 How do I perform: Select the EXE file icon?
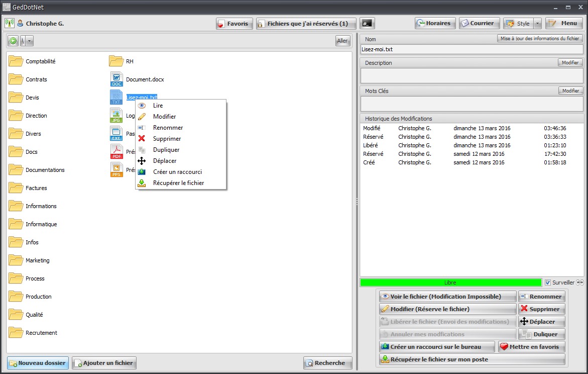tap(116, 134)
